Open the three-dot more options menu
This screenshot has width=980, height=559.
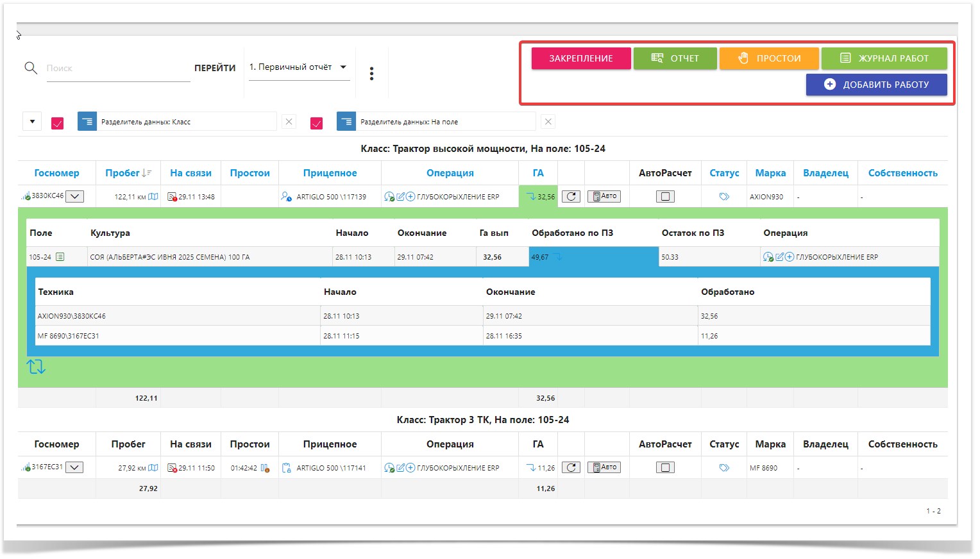tap(371, 74)
